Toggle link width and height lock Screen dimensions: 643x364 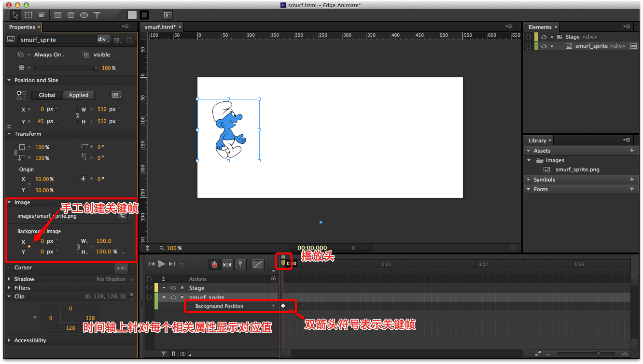(77, 116)
